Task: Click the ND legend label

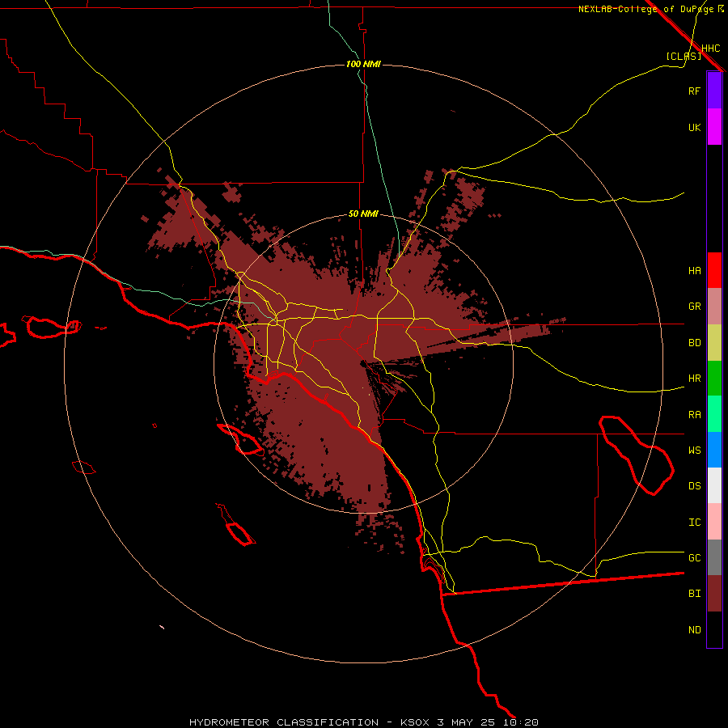Action: pos(694,630)
